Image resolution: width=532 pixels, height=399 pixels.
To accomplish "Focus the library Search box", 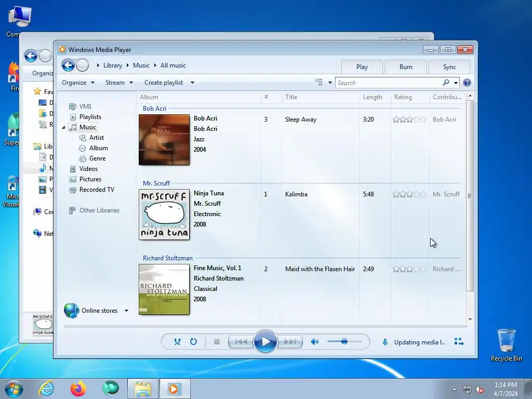I will [x=389, y=83].
